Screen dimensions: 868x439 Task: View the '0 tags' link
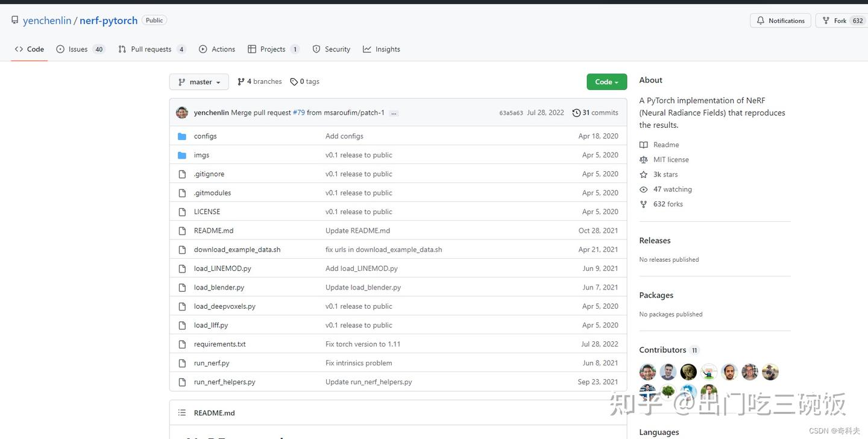coord(305,81)
